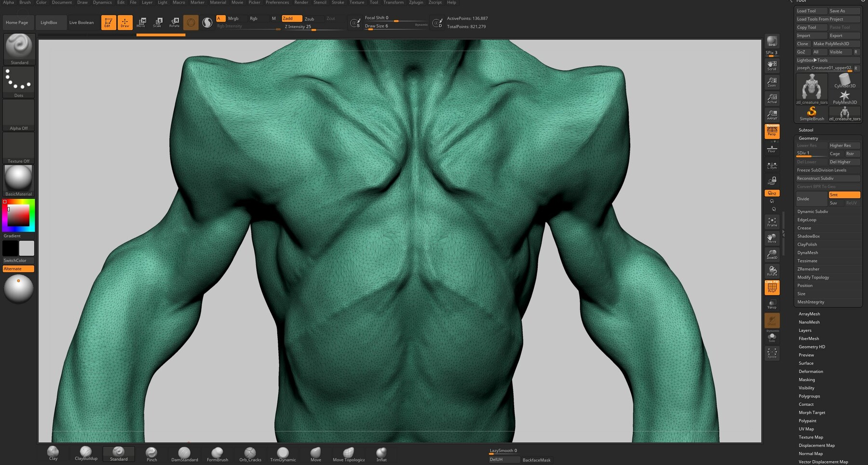
Task: Open the Stroke menu in the menu bar
Action: 338,2
